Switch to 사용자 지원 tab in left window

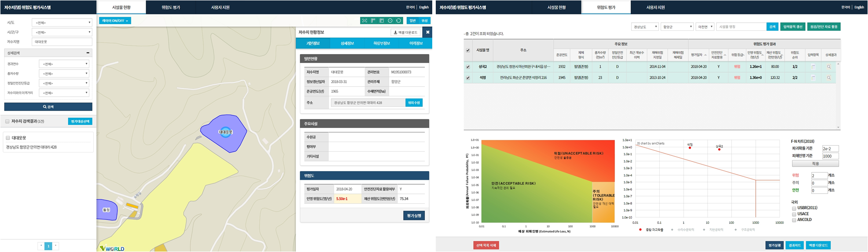point(220,7)
